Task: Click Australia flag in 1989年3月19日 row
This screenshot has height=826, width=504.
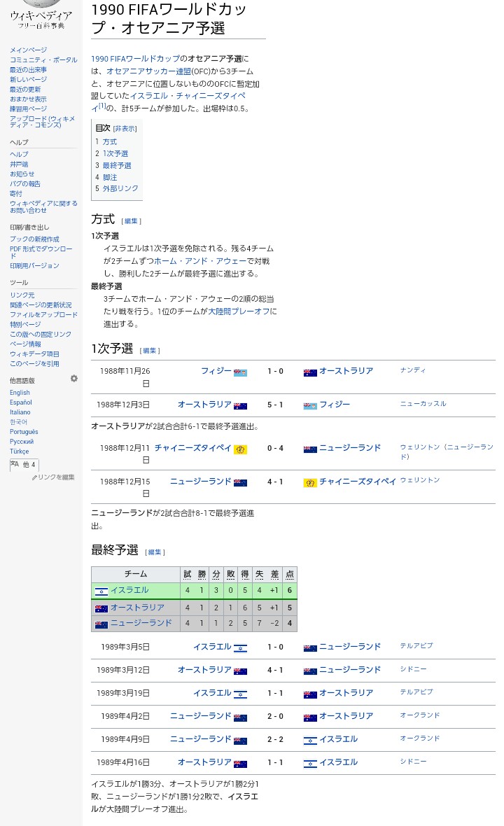Action: pos(310,695)
